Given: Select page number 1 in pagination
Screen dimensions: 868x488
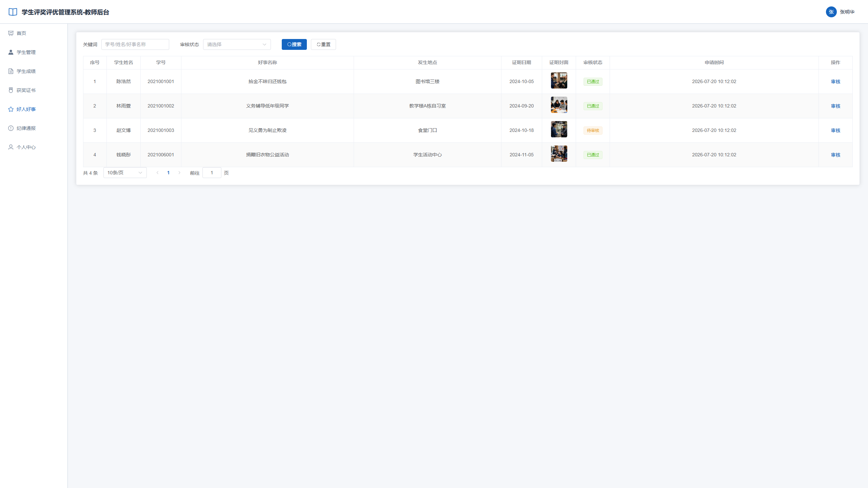Looking at the screenshot, I should [168, 173].
